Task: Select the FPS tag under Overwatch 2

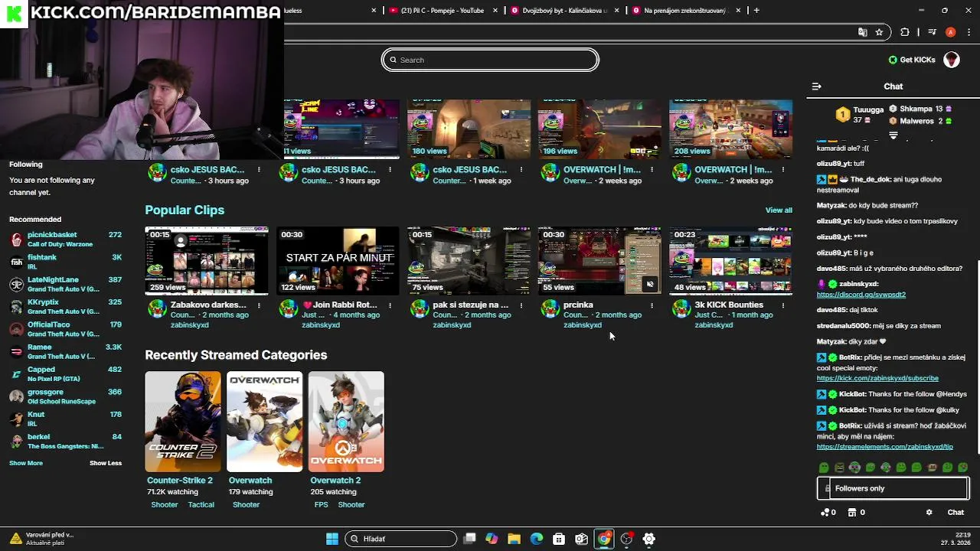Action: (x=321, y=505)
